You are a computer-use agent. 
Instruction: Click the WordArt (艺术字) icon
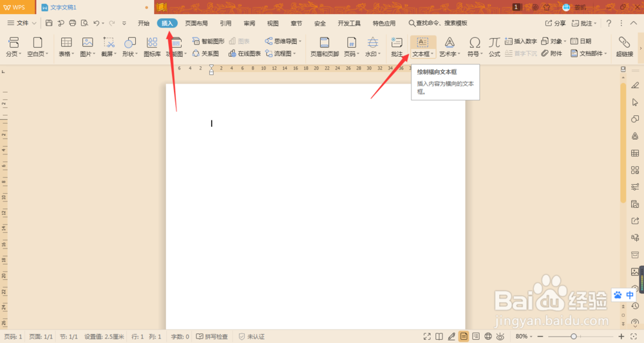450,42
